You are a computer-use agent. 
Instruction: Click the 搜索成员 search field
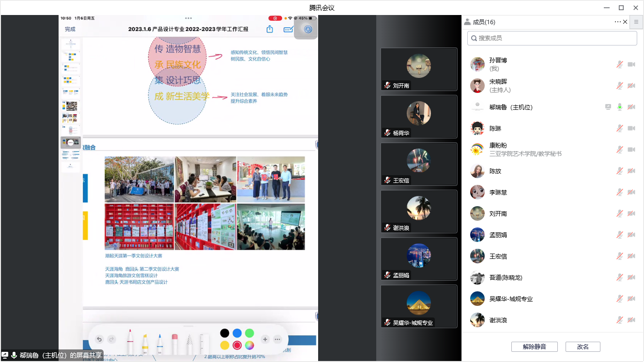(x=552, y=38)
